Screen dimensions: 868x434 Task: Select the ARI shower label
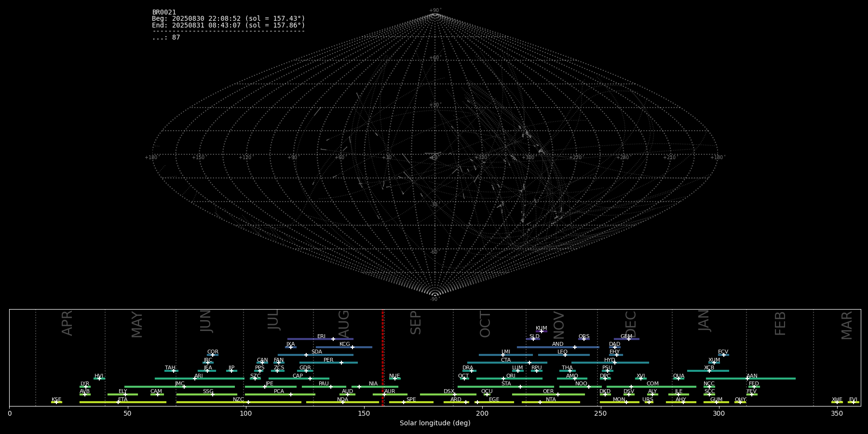pos(199,376)
